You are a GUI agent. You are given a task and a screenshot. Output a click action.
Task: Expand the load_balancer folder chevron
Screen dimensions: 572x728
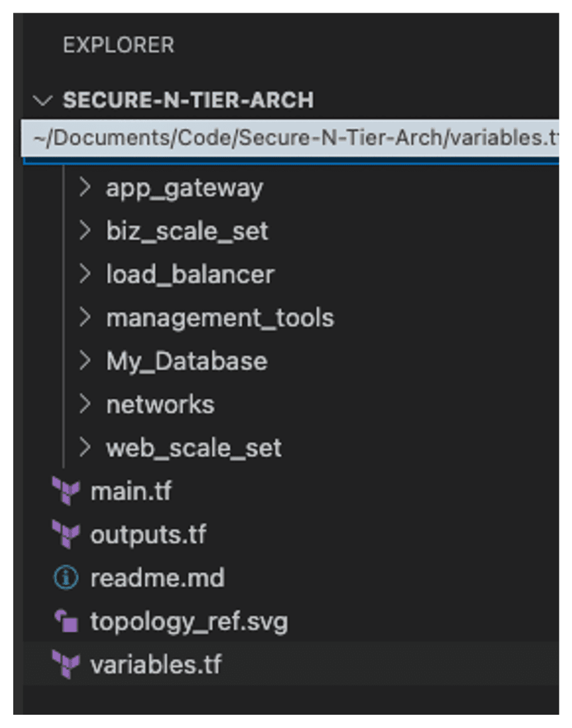(x=85, y=274)
